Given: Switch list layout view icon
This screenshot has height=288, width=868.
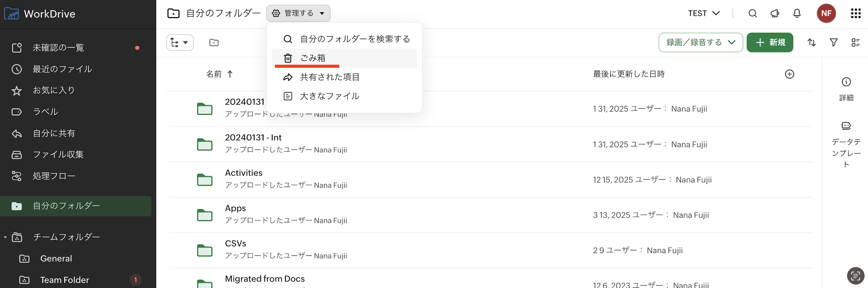Looking at the screenshot, I should 855,42.
